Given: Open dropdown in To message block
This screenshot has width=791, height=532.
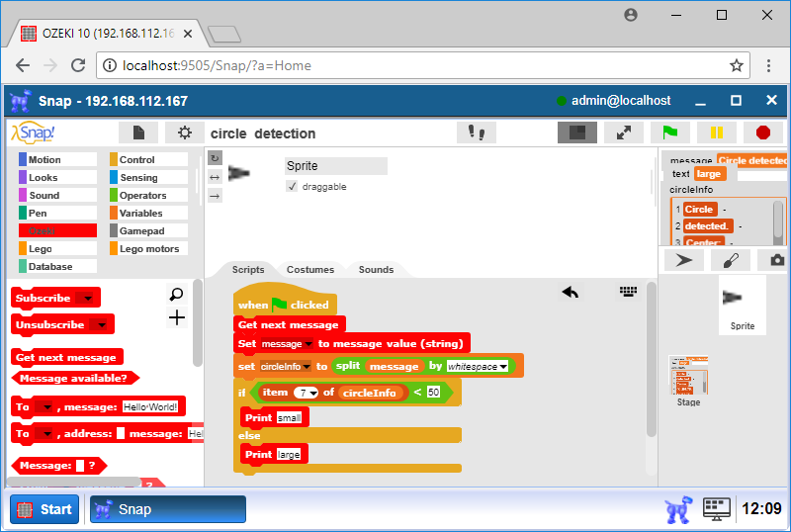Looking at the screenshot, I should pos(46,406).
